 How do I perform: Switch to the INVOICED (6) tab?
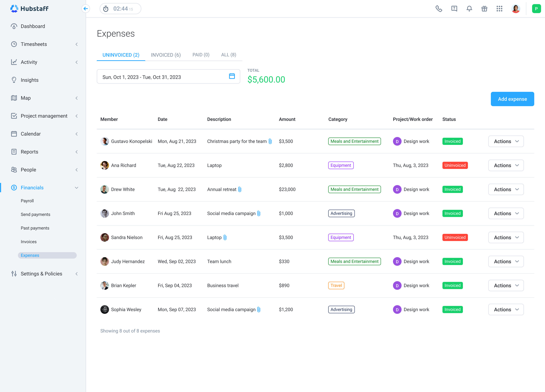[x=166, y=55]
